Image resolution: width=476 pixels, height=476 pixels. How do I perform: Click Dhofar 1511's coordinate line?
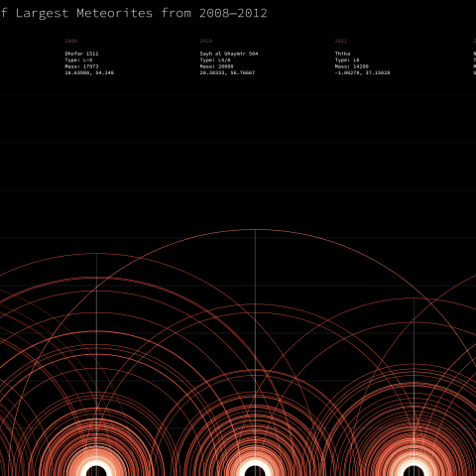pos(89,72)
